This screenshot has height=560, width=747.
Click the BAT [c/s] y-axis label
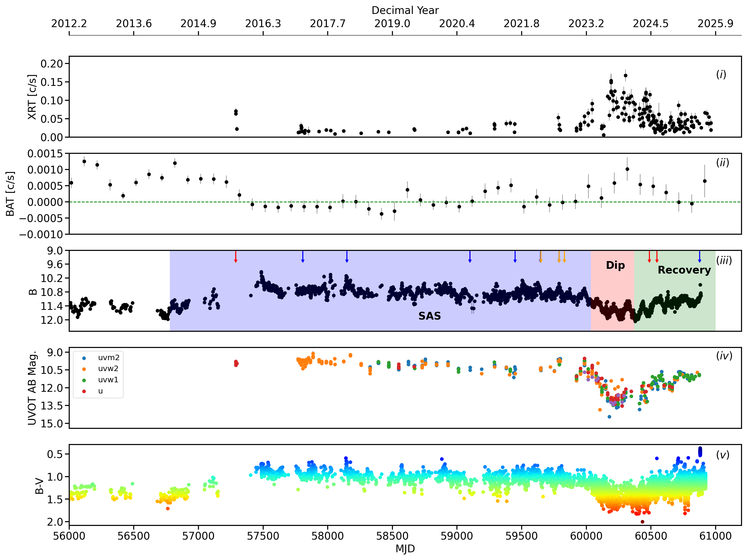10,194
